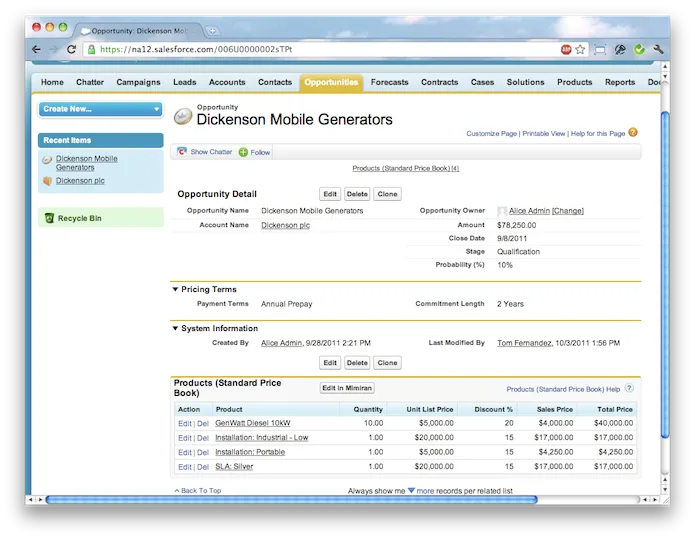Viewport: 695px width, 539px height.
Task: Open the Home tab
Action: tap(52, 82)
